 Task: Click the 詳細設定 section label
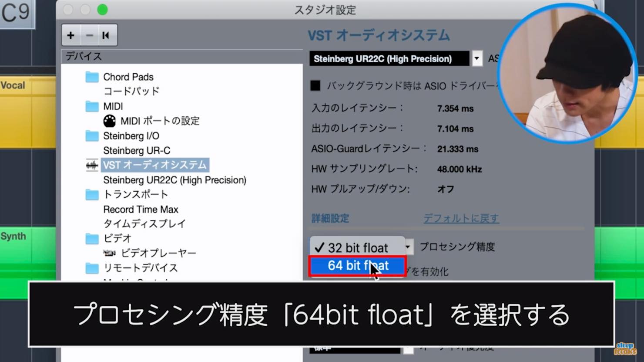(x=330, y=218)
